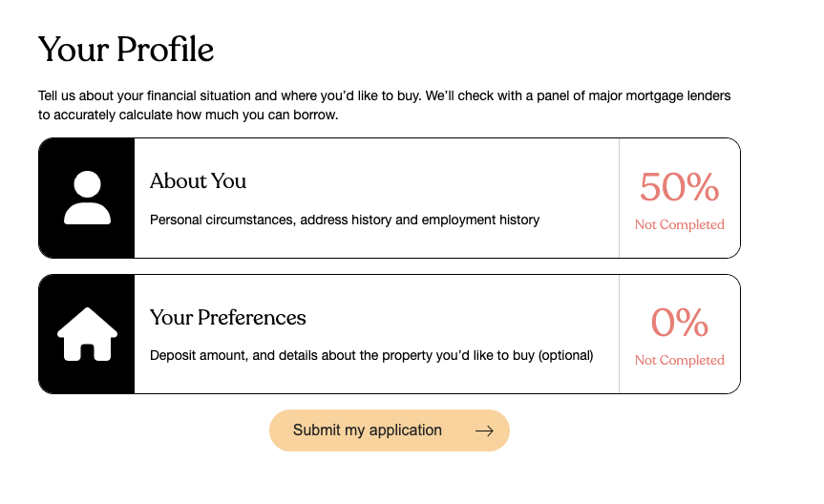
Task: Click the person silhouette icon
Action: click(x=87, y=198)
